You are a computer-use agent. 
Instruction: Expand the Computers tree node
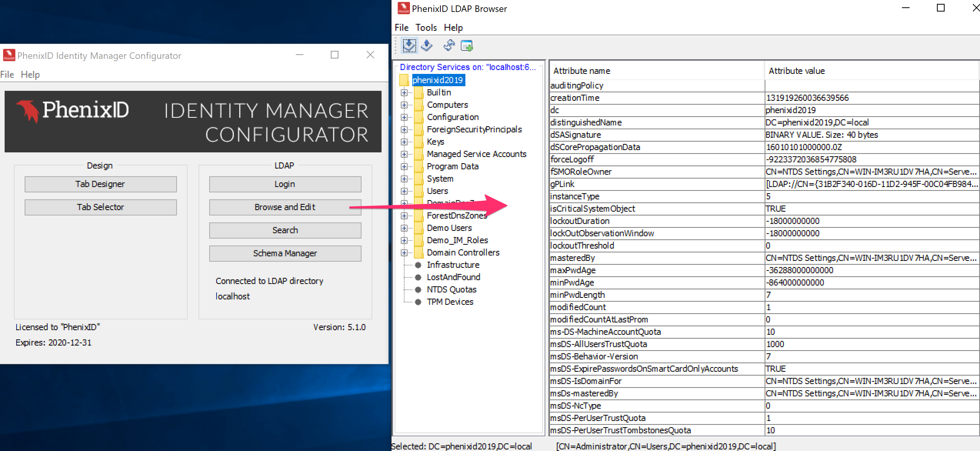coord(404,105)
